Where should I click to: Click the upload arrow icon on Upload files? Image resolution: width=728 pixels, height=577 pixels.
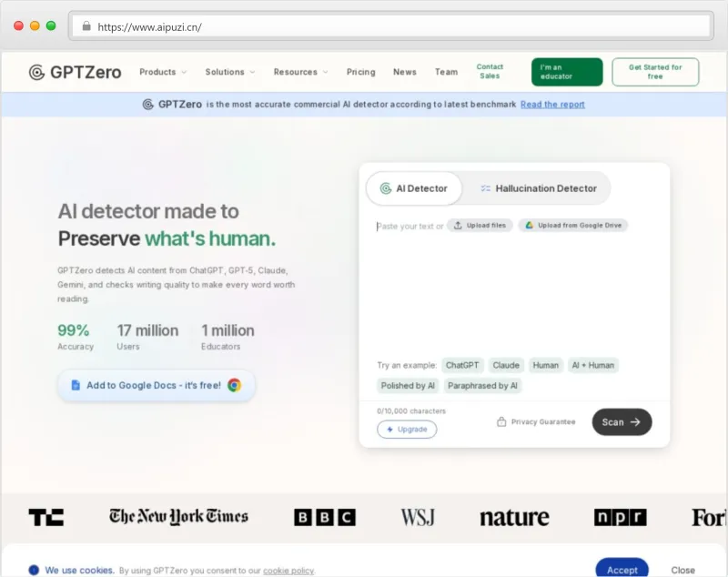[x=458, y=225]
